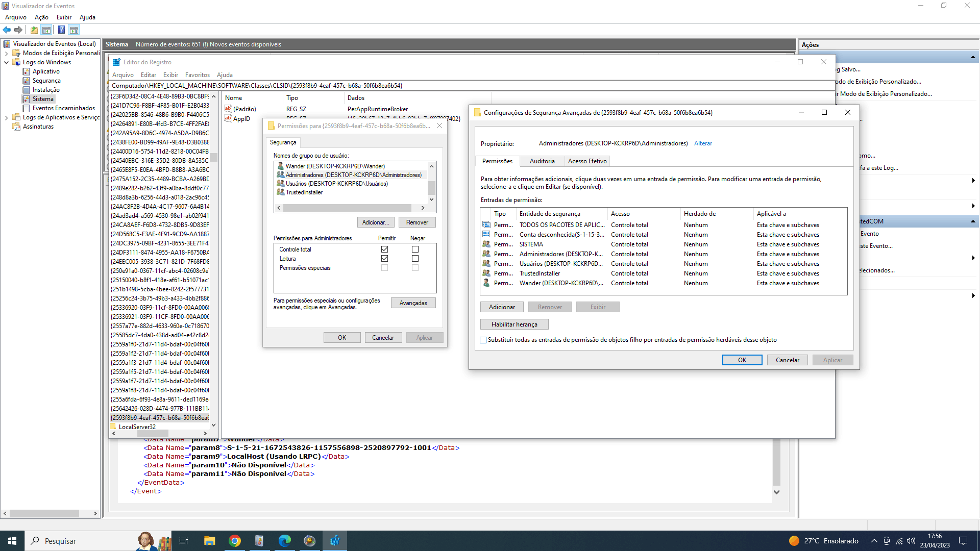Open the Arquivo menu in Event Viewer
Image resolution: width=980 pixels, height=551 pixels.
pos(16,17)
